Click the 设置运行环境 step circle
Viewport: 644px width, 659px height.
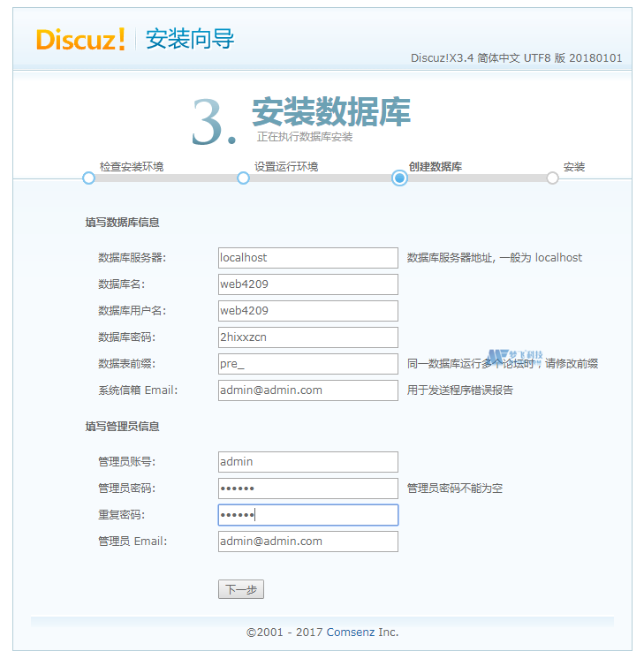click(x=244, y=178)
